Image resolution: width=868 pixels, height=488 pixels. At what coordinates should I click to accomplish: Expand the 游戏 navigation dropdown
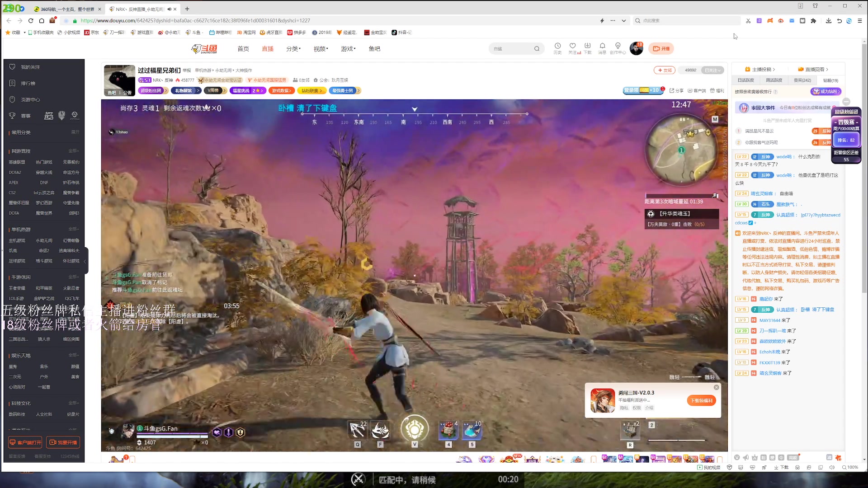coord(348,49)
